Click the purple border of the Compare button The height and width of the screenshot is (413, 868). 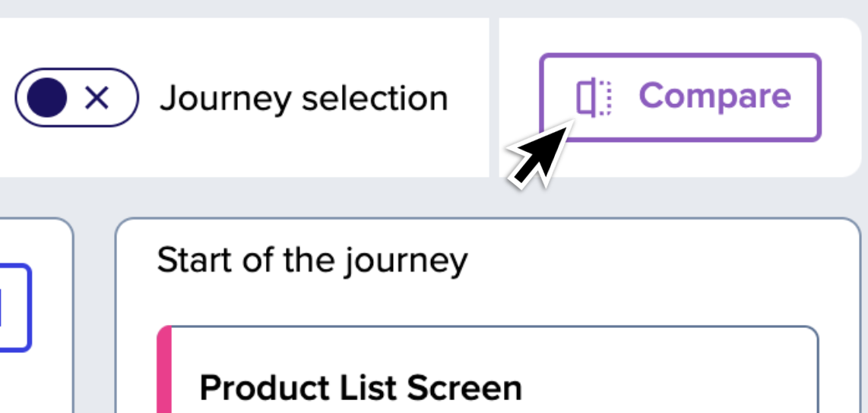[680, 55]
